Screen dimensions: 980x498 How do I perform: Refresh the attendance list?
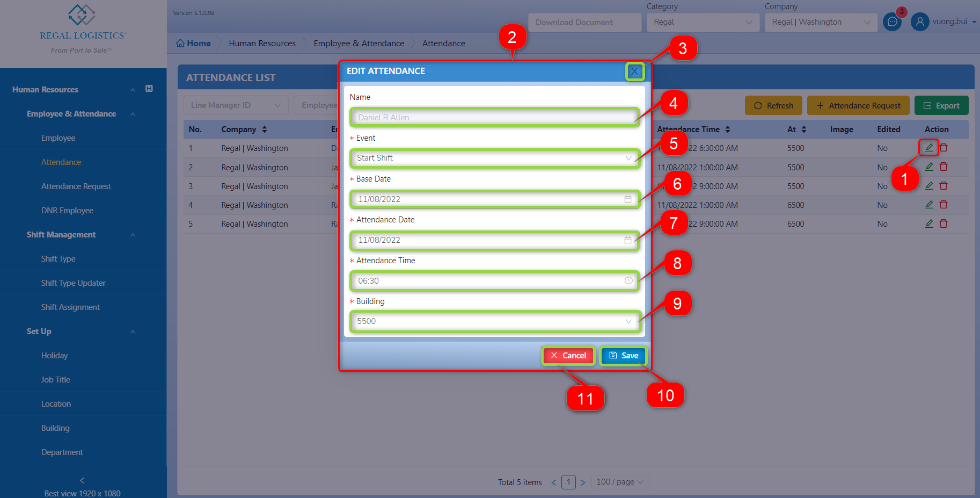[x=773, y=106]
